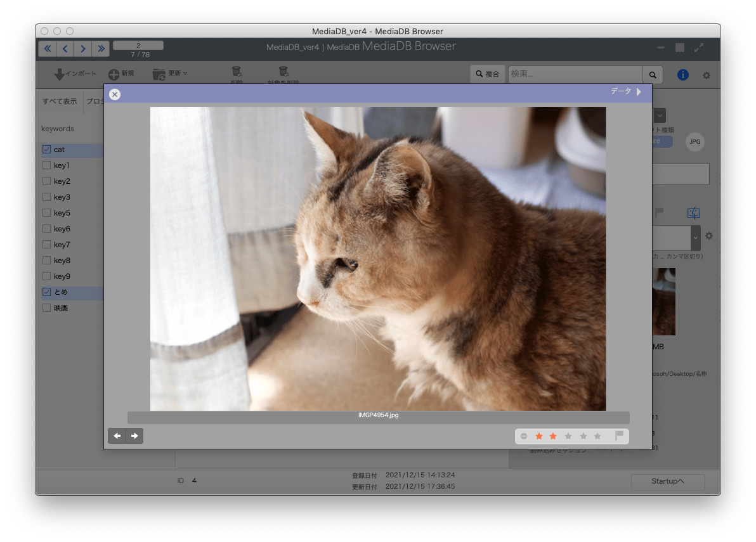
Task: Check the key7 keyword checkbox
Action: click(47, 244)
